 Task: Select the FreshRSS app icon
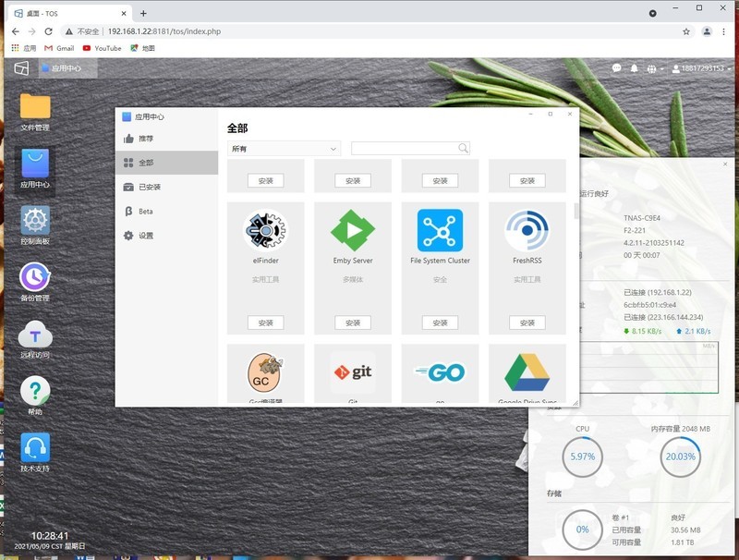coord(527,230)
